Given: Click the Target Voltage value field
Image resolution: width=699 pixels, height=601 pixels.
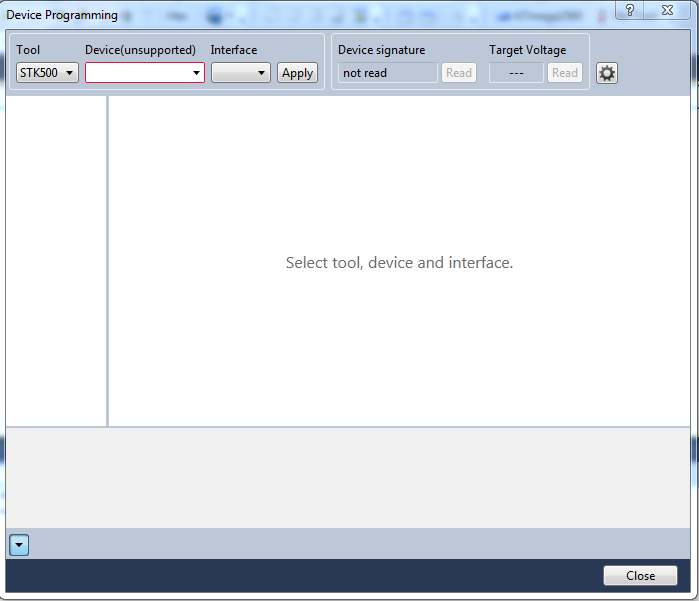Looking at the screenshot, I should tap(516, 73).
